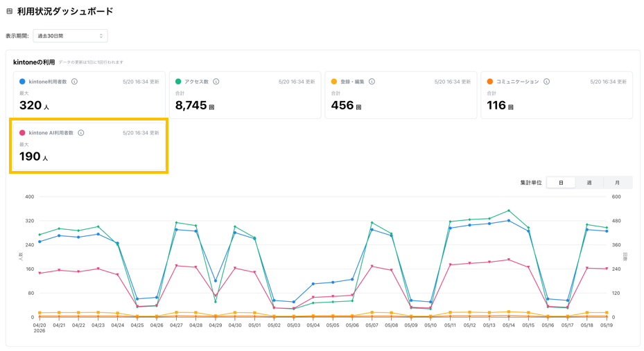Screen dimensions: 644x351
Task: Click info icon next to kintone利用者数
Action: click(x=74, y=82)
